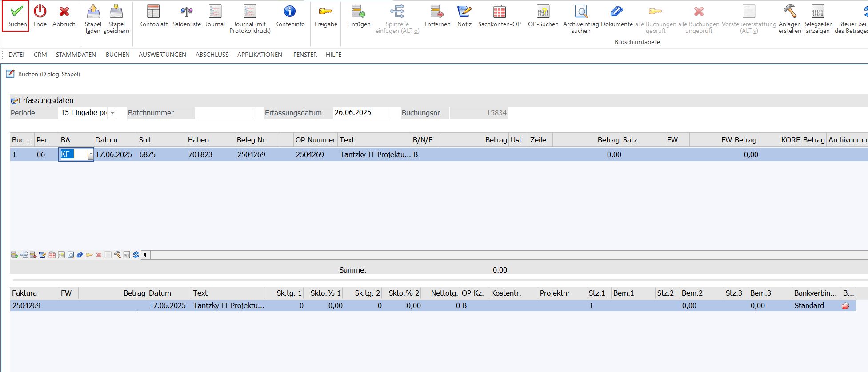The height and width of the screenshot is (372, 868).
Task: Click the Bankverbin... column header
Action: click(816, 293)
